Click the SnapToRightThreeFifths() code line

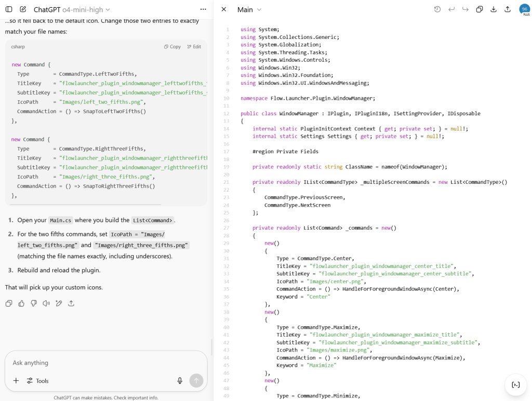pyautogui.click(x=86, y=186)
